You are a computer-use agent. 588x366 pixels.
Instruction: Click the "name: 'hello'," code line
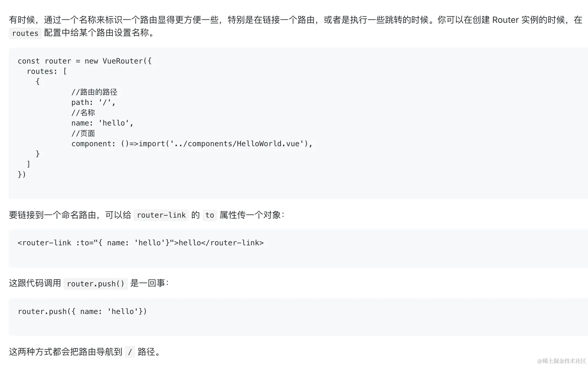[102, 123]
